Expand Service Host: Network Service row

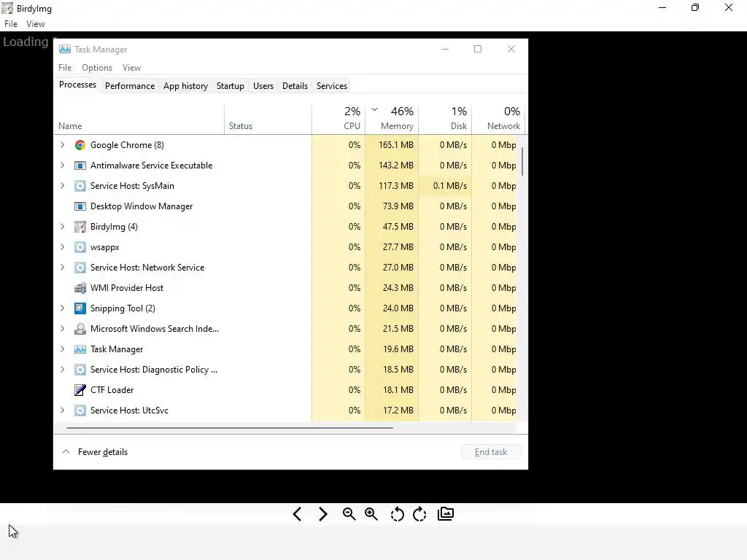coord(63,268)
